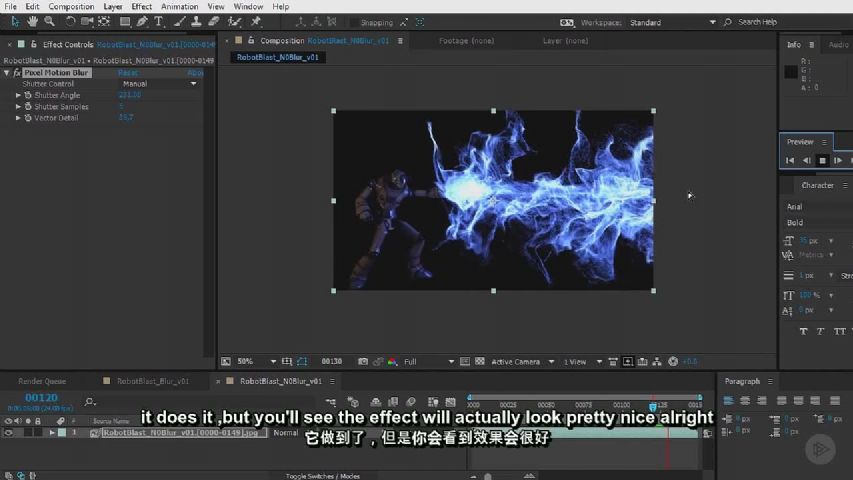The height and width of the screenshot is (480, 853).
Task: Open the Full resolution dropdown
Action: (x=429, y=361)
